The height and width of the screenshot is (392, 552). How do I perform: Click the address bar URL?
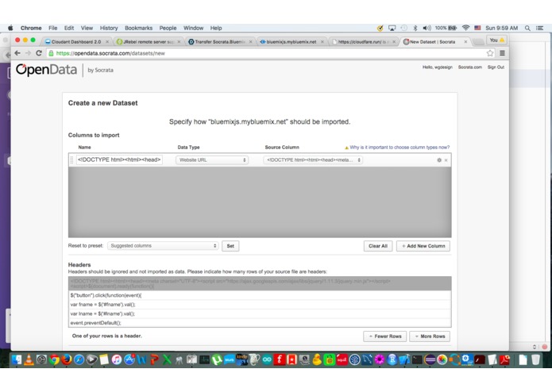110,53
